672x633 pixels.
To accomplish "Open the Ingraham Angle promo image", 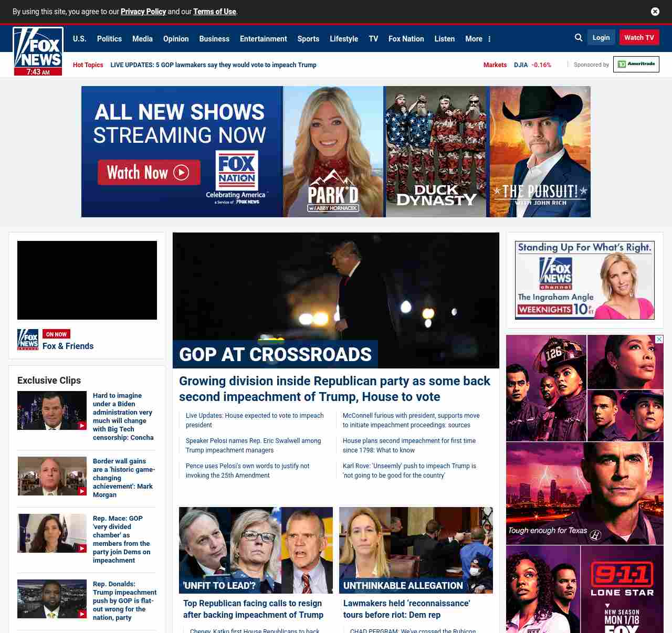I will 585,280.
